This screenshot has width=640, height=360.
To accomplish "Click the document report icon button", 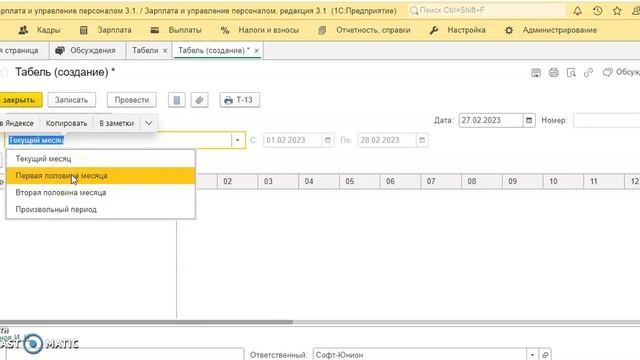I will tap(177, 100).
